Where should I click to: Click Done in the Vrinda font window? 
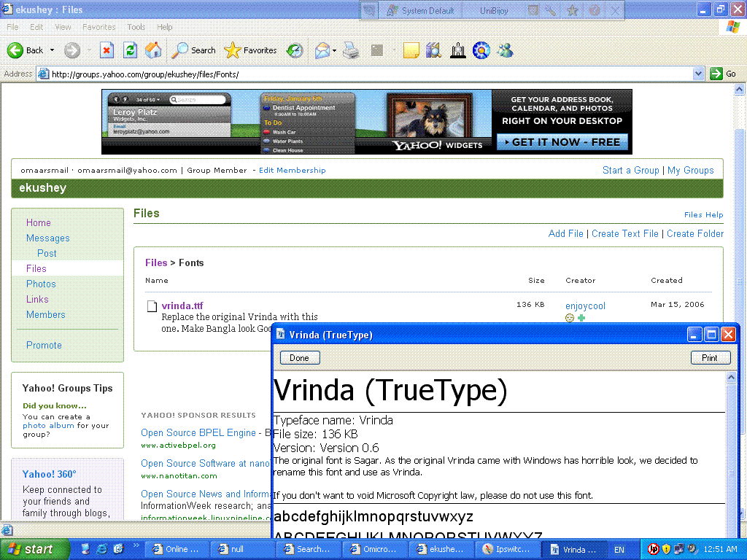[299, 357]
